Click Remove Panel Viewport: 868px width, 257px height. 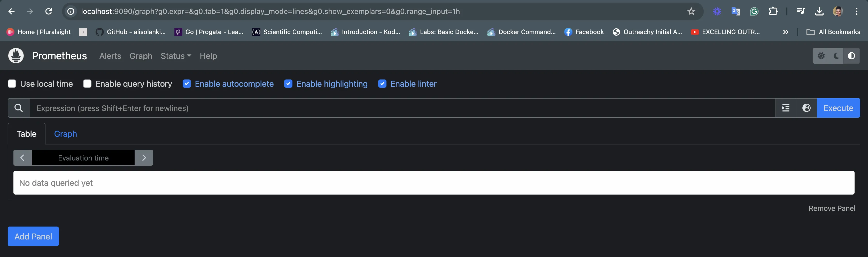(832, 208)
